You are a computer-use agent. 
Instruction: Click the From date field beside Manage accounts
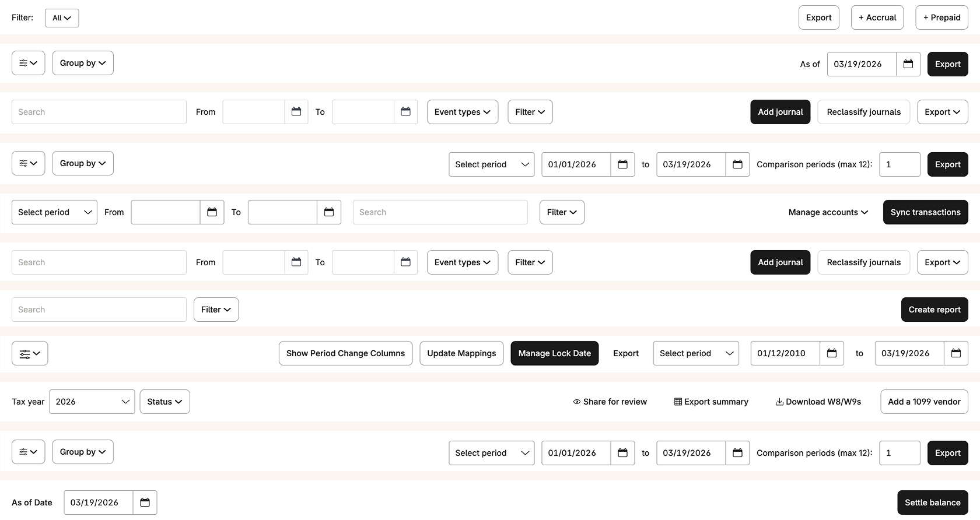pos(166,212)
